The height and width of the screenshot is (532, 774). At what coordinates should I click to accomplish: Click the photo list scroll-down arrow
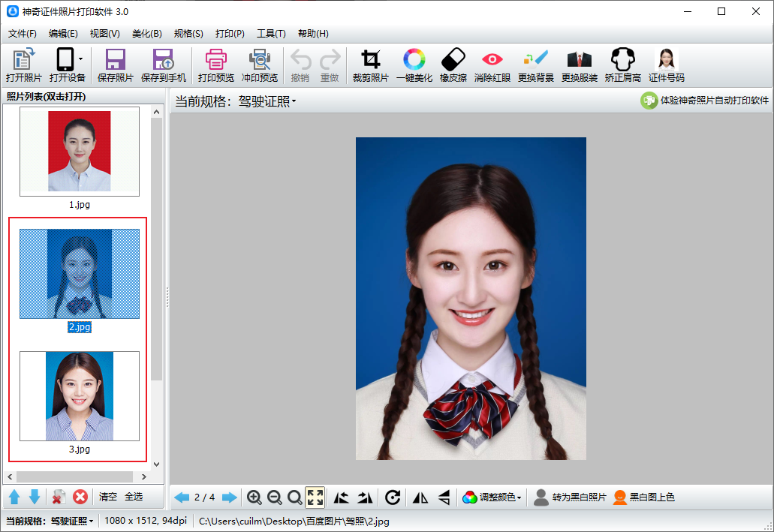(156, 464)
